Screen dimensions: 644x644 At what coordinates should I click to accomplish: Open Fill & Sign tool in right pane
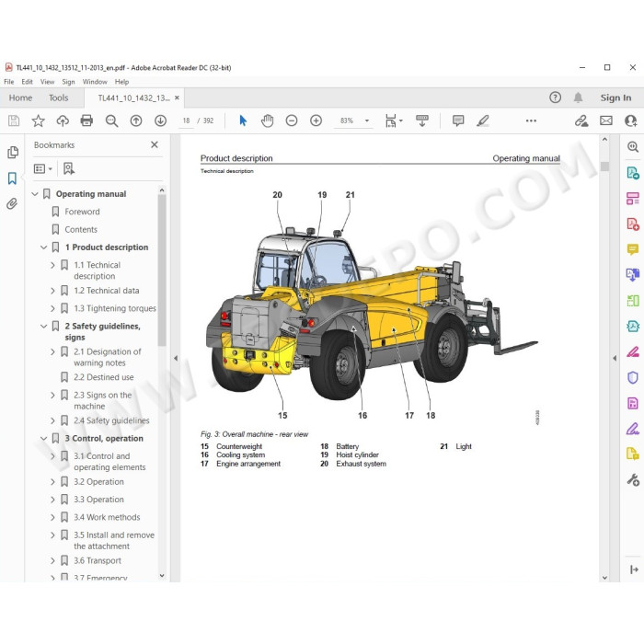(x=633, y=430)
